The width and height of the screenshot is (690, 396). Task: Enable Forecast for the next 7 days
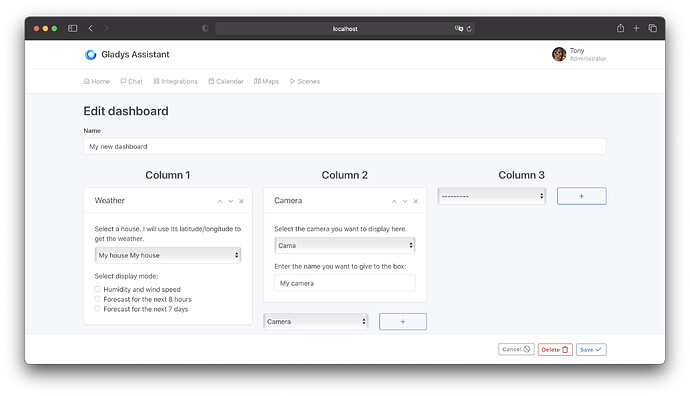click(97, 308)
